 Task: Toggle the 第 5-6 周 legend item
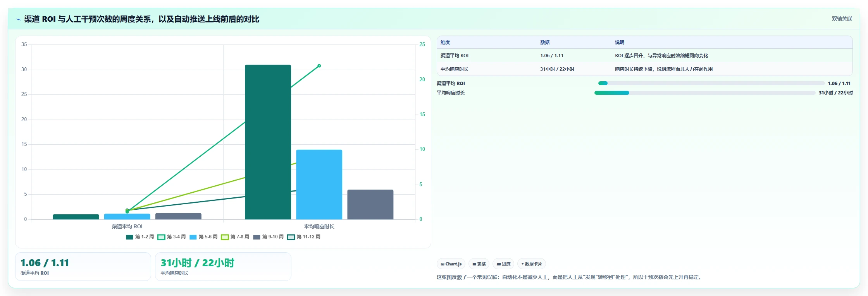[203, 237]
